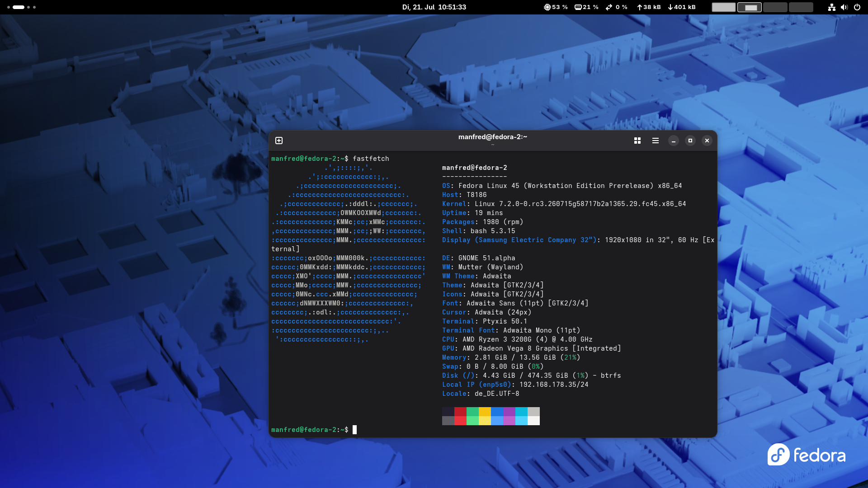Image resolution: width=868 pixels, height=488 pixels.
Task: Click the 'Host: T8186' line
Action: 464,195
